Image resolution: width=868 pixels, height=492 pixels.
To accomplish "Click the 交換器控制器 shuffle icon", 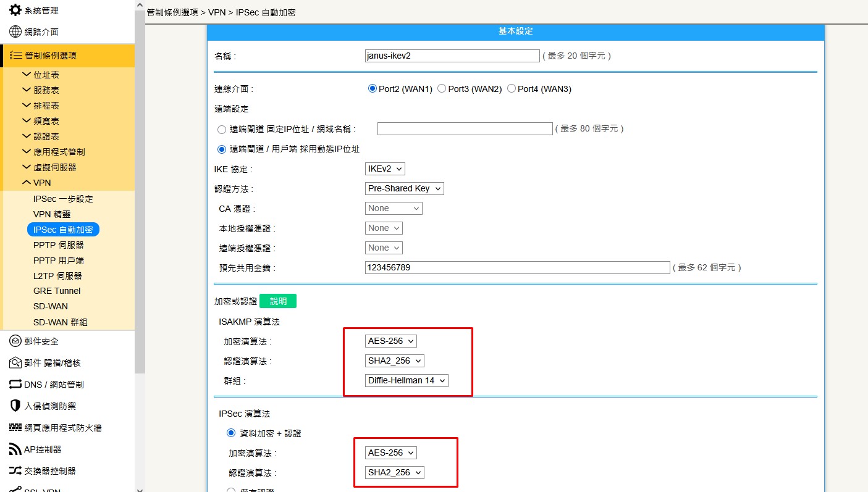I will (x=15, y=471).
